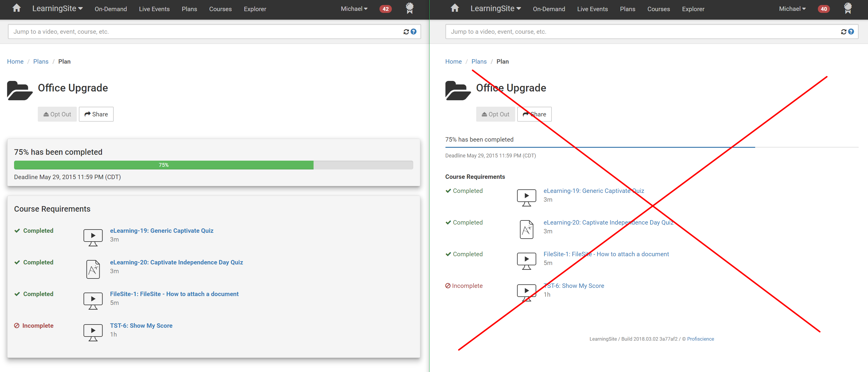Click the 40 notifications badge in right navbar

pyautogui.click(x=824, y=9)
